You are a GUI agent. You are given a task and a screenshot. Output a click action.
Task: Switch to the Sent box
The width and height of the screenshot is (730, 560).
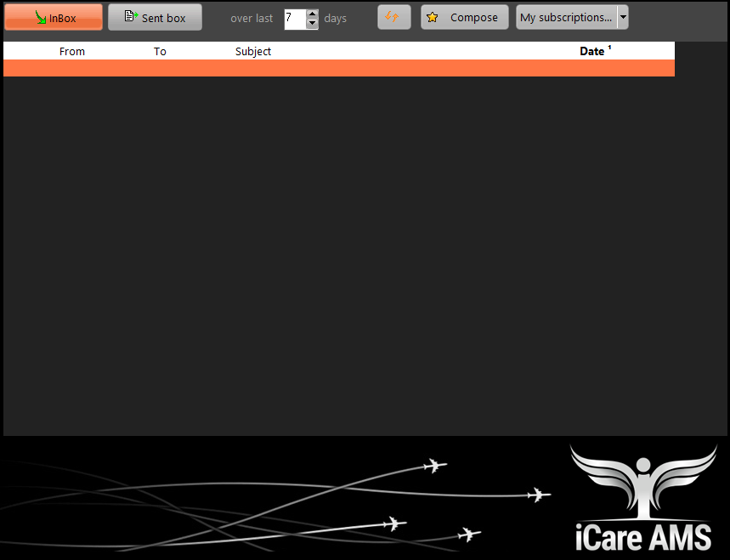[x=155, y=18]
